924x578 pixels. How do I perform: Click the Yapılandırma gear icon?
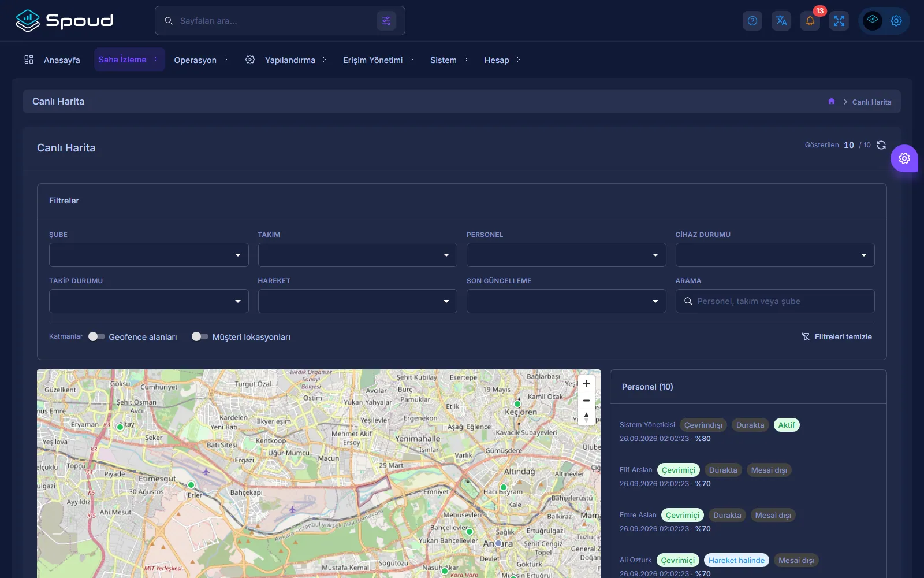250,60
